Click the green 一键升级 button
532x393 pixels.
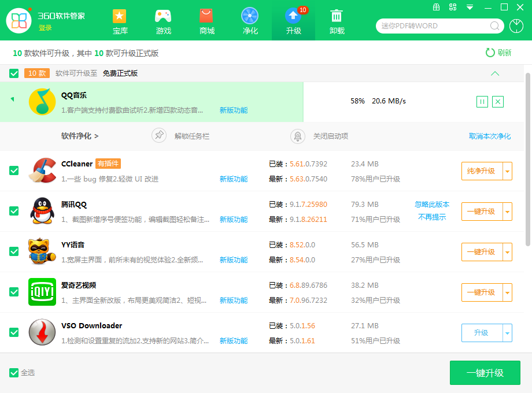coord(485,373)
